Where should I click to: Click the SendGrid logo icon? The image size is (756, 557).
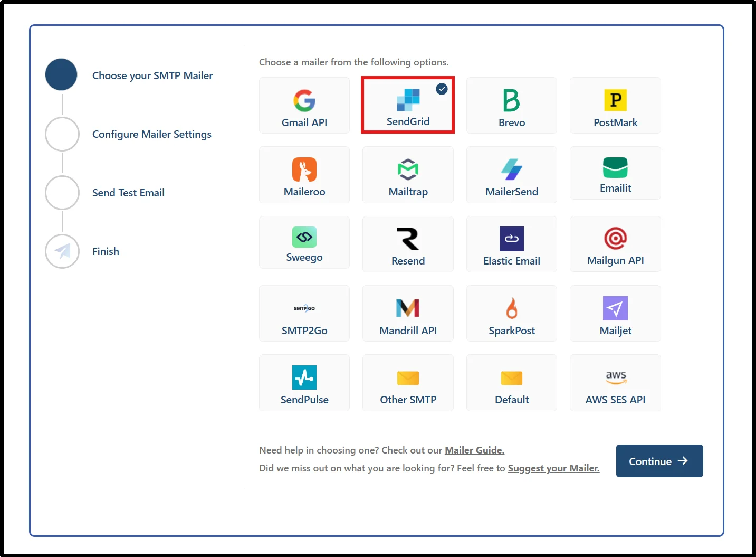[x=408, y=100]
